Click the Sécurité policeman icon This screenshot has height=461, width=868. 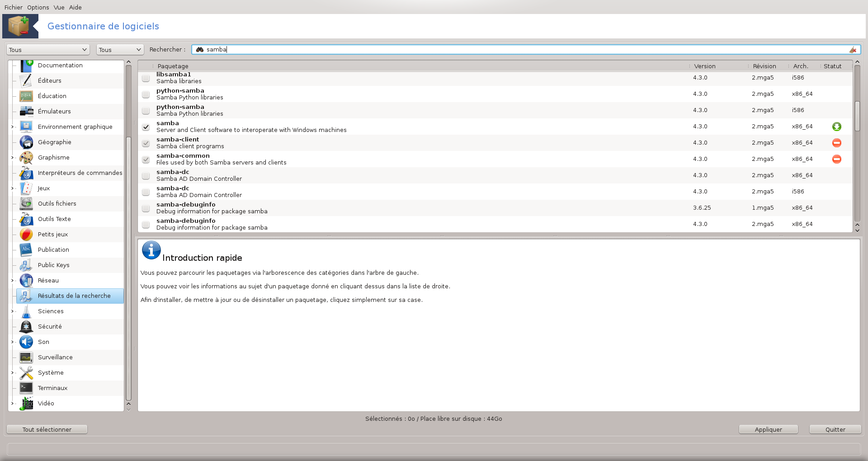27,327
